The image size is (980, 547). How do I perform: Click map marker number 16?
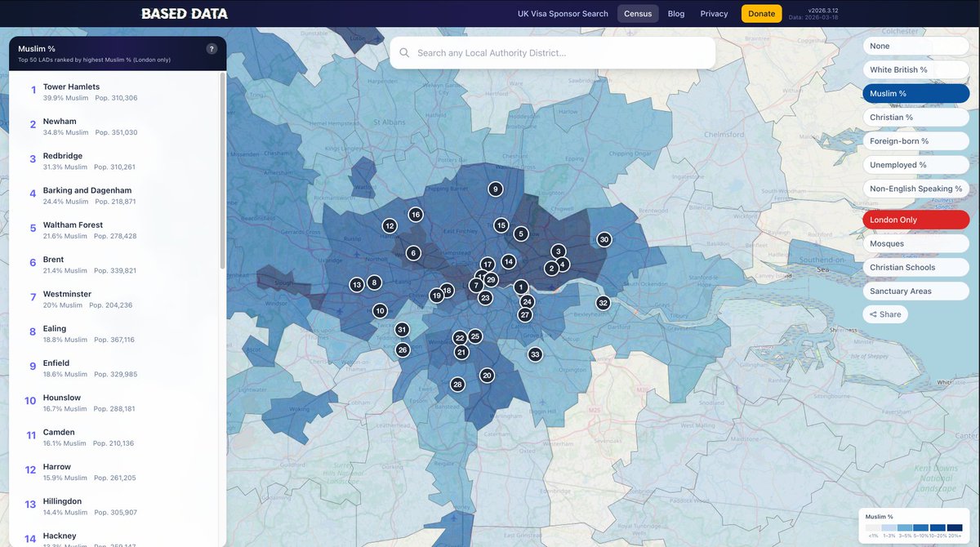(416, 215)
